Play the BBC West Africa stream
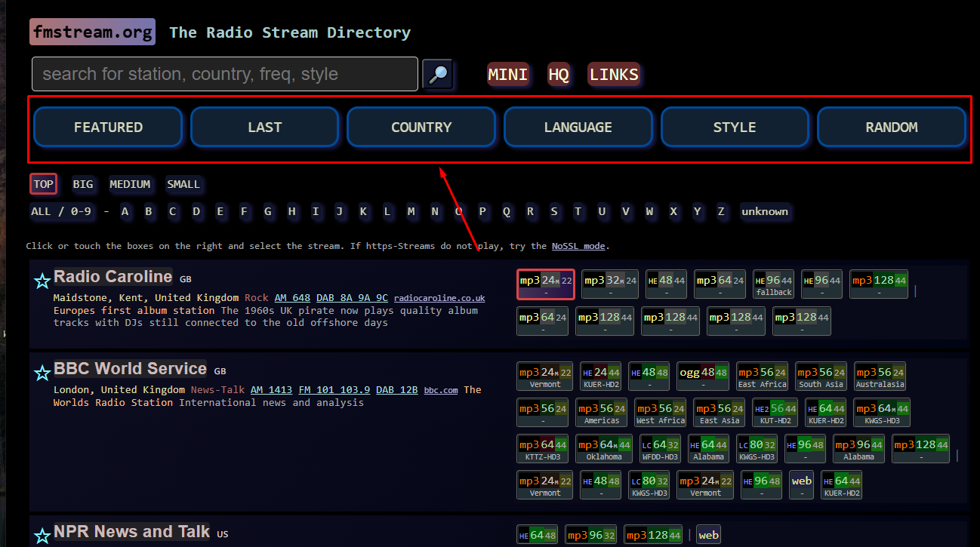This screenshot has height=547, width=980. tap(661, 412)
